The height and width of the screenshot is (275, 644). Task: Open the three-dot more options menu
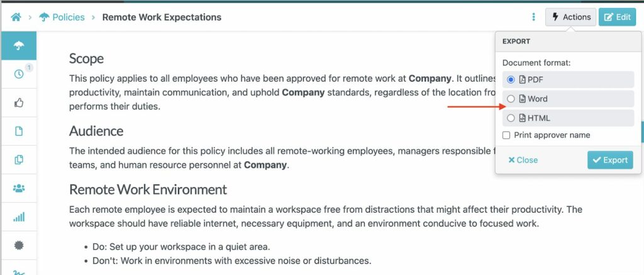534,17
